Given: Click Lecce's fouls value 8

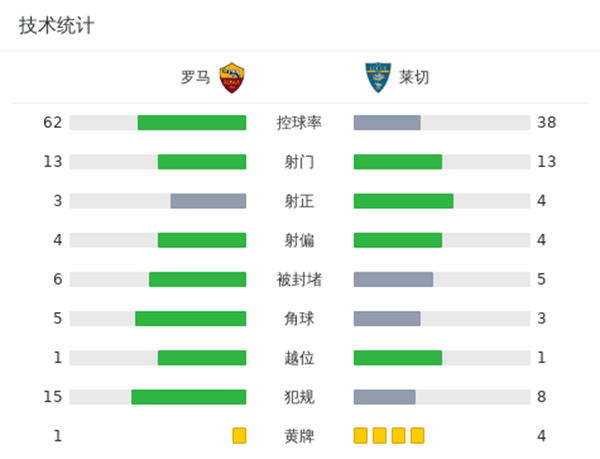Looking at the screenshot, I should pyautogui.click(x=541, y=397).
